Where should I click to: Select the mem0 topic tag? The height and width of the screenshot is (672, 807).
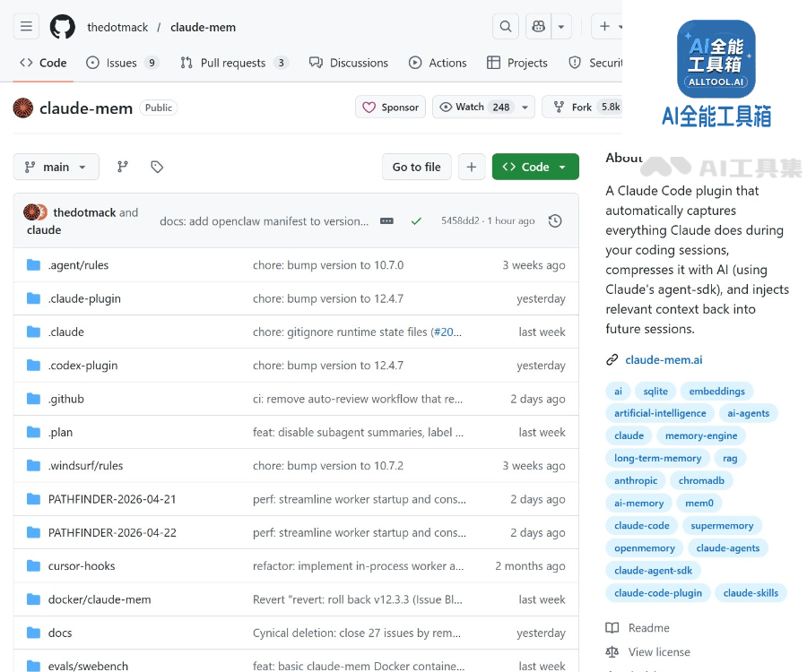pos(699,504)
